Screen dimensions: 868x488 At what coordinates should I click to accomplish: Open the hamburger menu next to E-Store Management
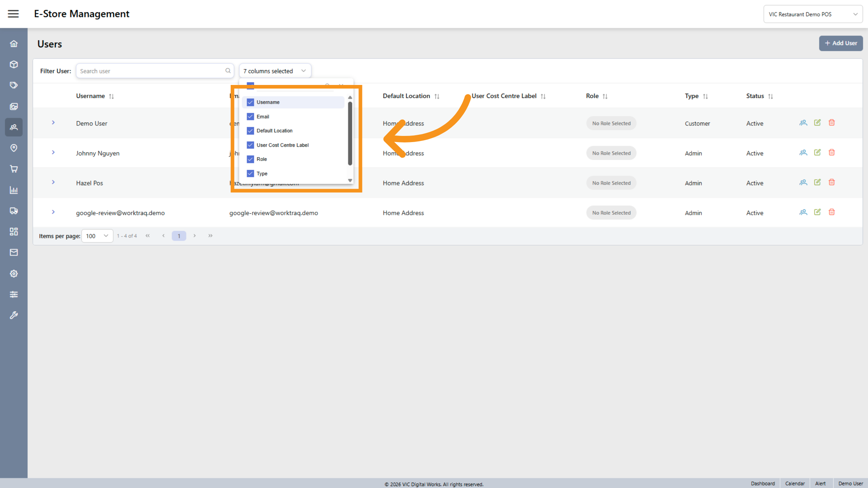pyautogui.click(x=13, y=13)
